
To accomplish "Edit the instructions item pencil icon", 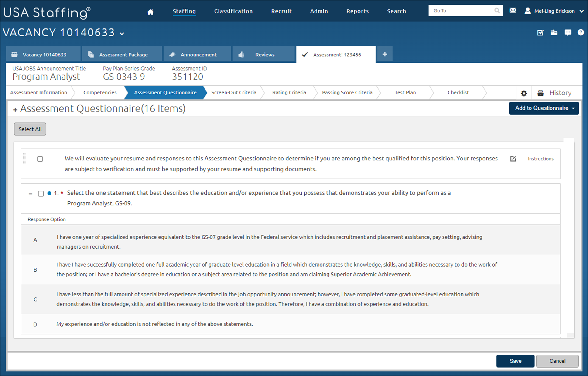I will click(513, 159).
